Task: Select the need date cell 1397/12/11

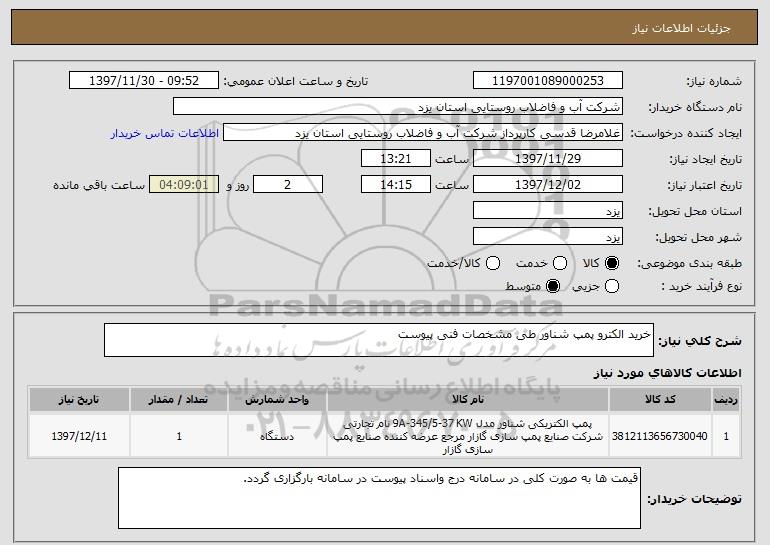Action: (x=79, y=436)
